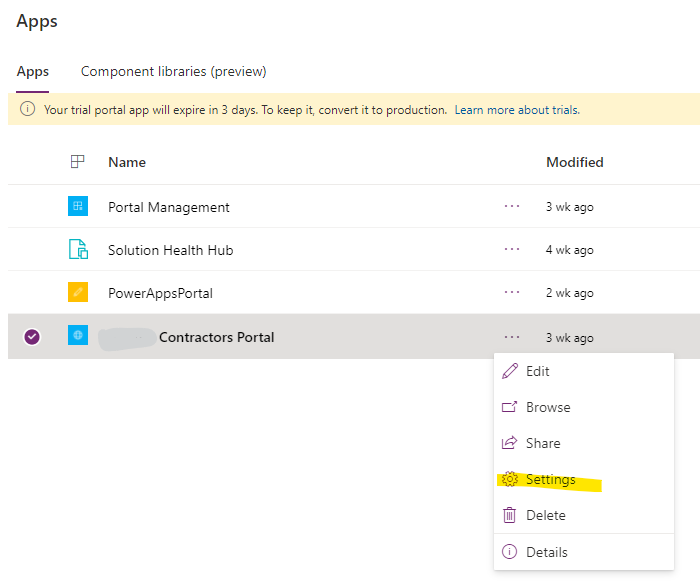Open the PowerAppsPortal app name
Screen dimensions: 700x584
point(160,293)
